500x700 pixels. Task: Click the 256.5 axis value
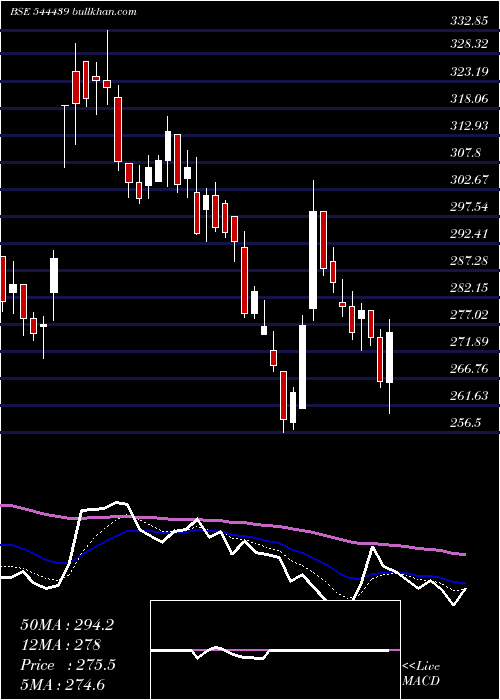click(466, 423)
